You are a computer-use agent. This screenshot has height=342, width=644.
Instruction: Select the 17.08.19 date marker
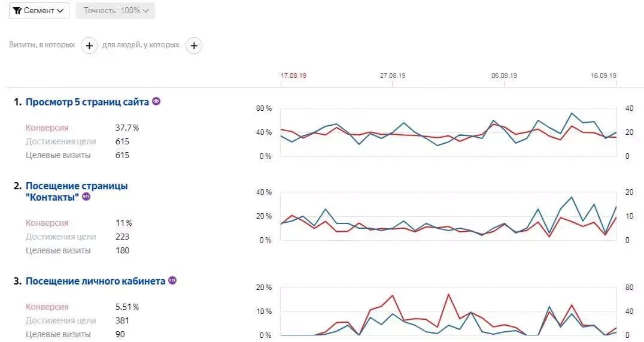[x=293, y=75]
